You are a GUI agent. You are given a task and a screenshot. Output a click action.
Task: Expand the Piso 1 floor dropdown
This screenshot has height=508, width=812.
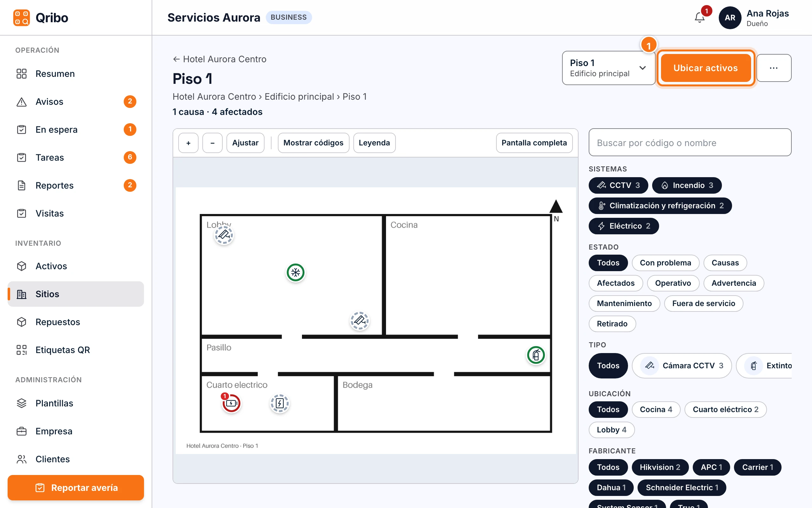click(608, 68)
